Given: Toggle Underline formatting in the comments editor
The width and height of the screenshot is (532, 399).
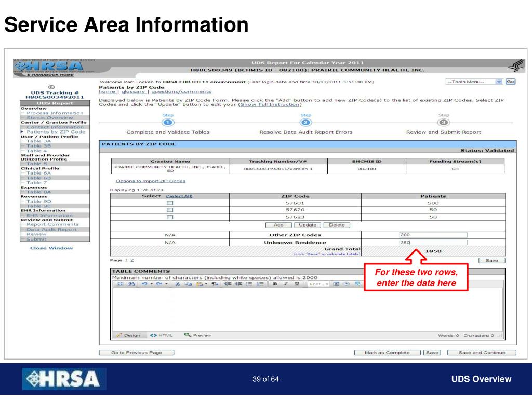Looking at the screenshot, I should (x=297, y=284).
